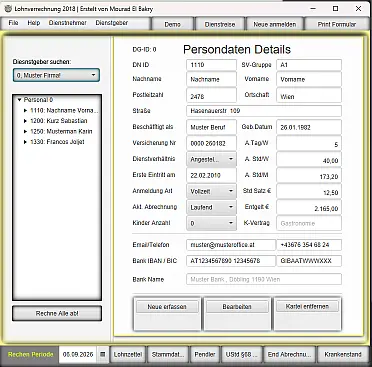Click the Erste Eintritt am field 22.02.2010
Screen dimensions: 372x367
pos(211,175)
